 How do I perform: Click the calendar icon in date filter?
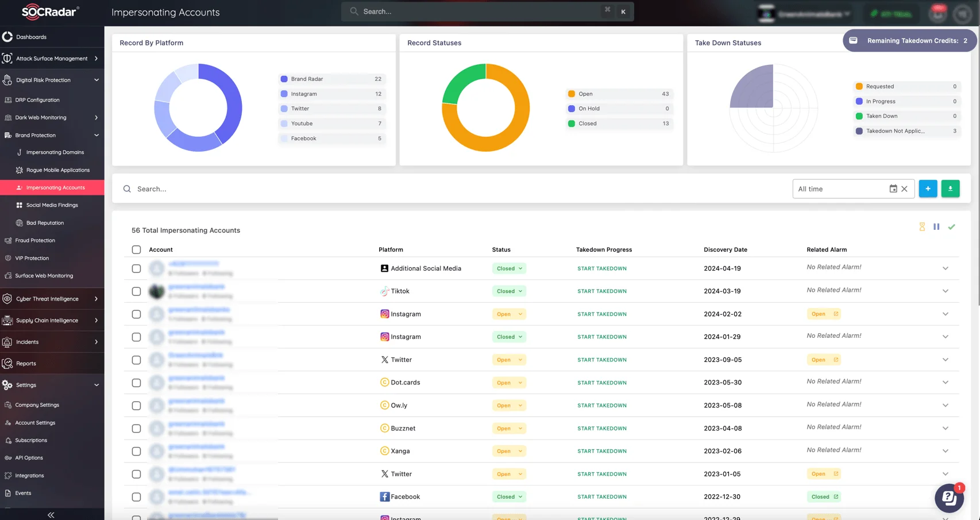pos(893,189)
